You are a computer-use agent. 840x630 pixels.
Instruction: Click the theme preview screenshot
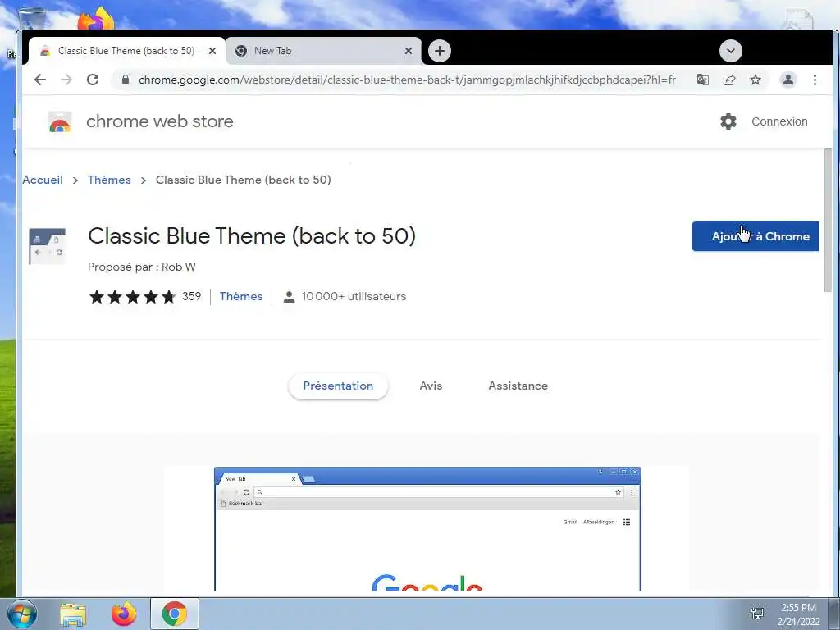[427, 529]
